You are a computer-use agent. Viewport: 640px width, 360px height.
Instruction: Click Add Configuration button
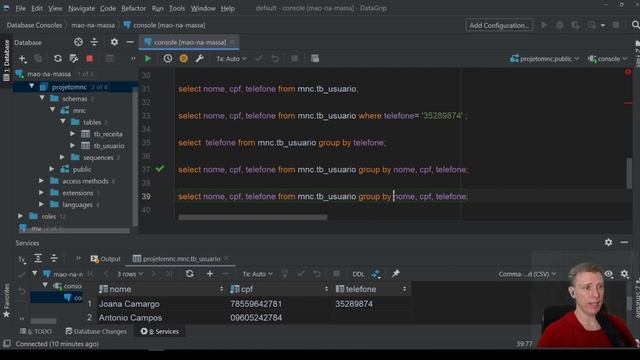(x=499, y=25)
